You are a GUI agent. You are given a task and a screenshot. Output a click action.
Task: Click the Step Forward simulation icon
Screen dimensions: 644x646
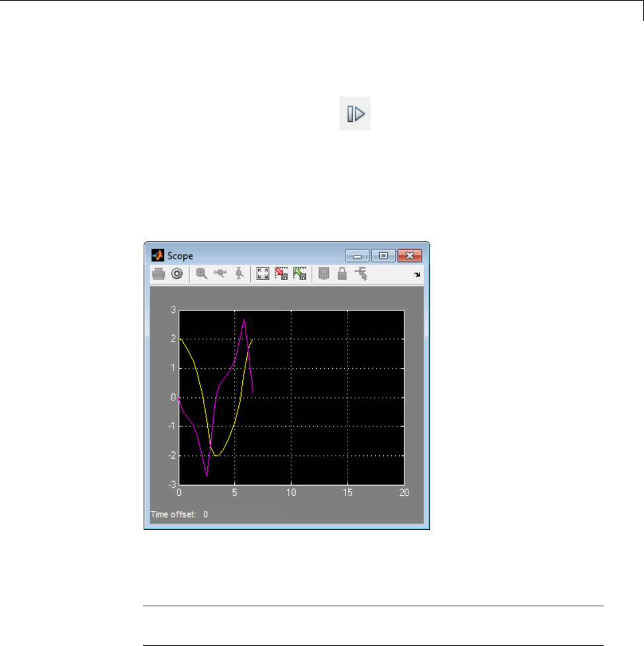[355, 114]
